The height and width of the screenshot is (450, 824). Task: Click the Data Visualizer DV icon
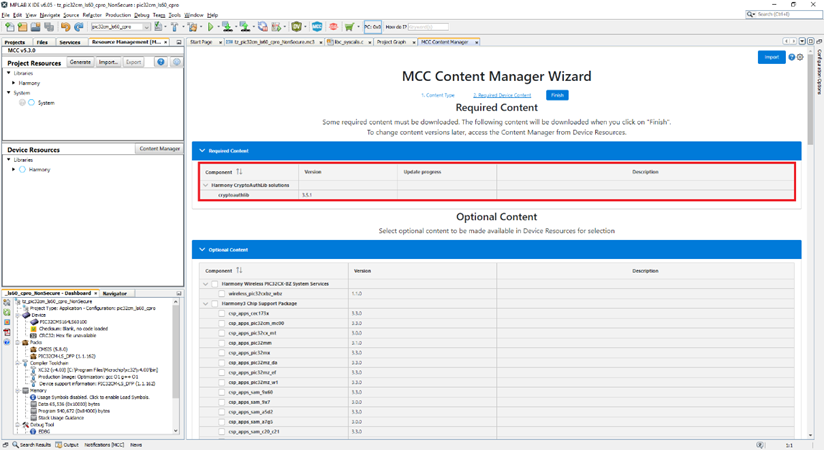coord(296,27)
